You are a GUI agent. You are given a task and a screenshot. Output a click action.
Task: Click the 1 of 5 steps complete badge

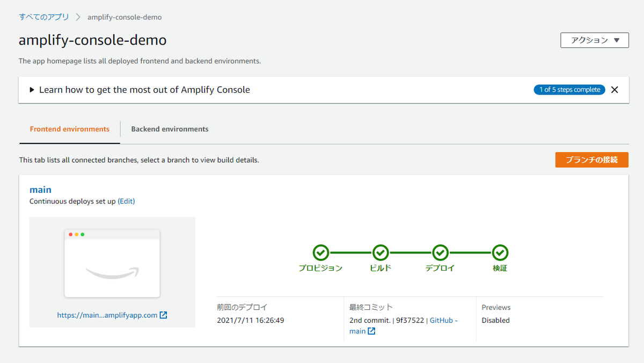[569, 90]
